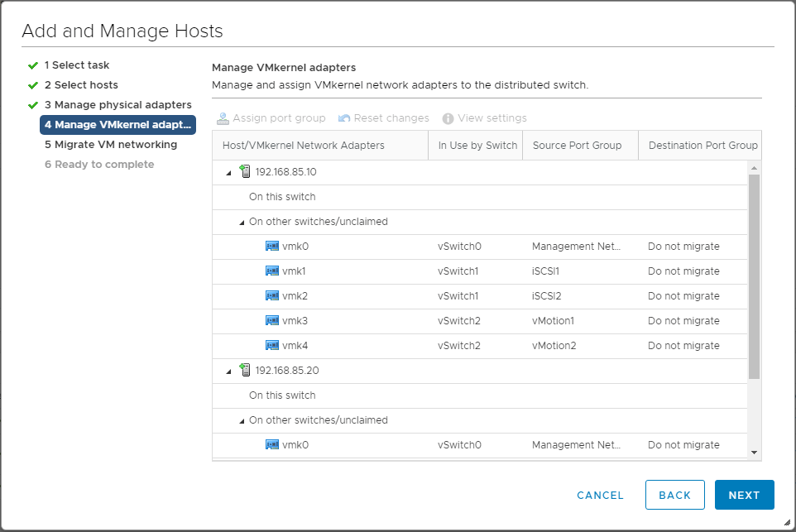Click the host icon for 192.168.85.20
The height and width of the screenshot is (532, 796).
point(244,371)
